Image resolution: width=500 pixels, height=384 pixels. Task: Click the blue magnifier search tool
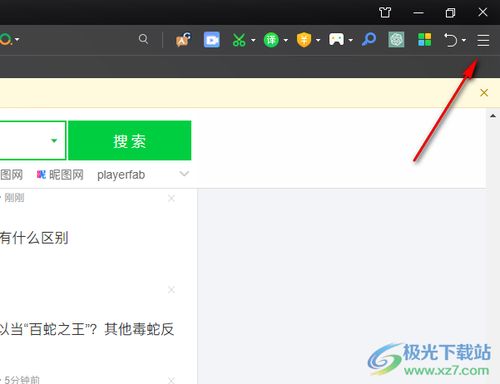(x=369, y=39)
